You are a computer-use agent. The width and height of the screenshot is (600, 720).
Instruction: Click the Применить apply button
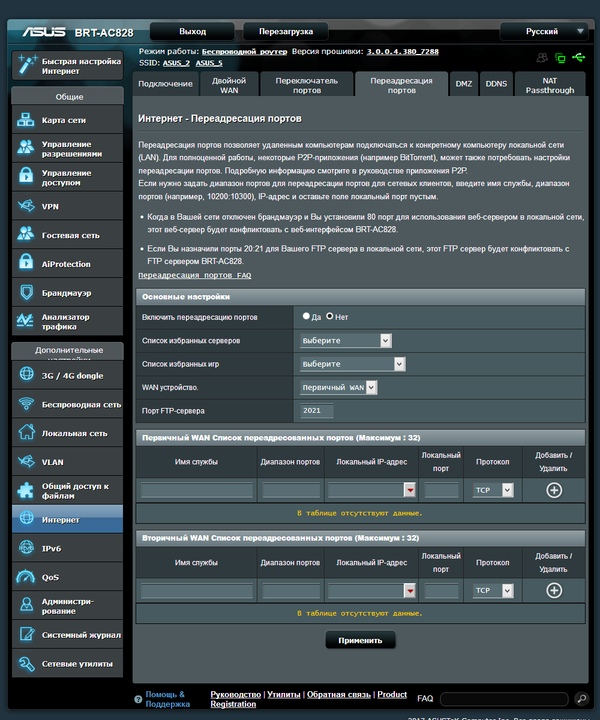point(360,640)
